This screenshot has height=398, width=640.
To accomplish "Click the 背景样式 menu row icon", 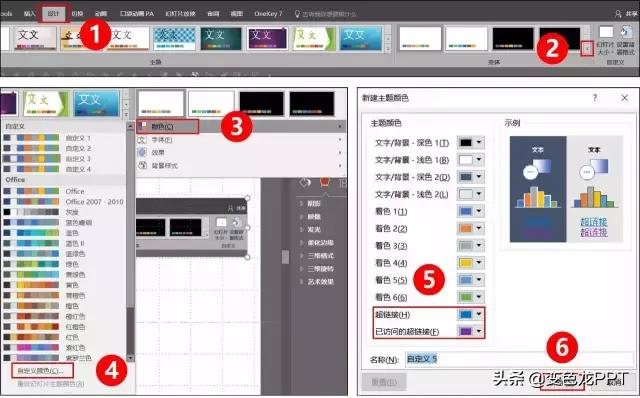I will 142,165.
